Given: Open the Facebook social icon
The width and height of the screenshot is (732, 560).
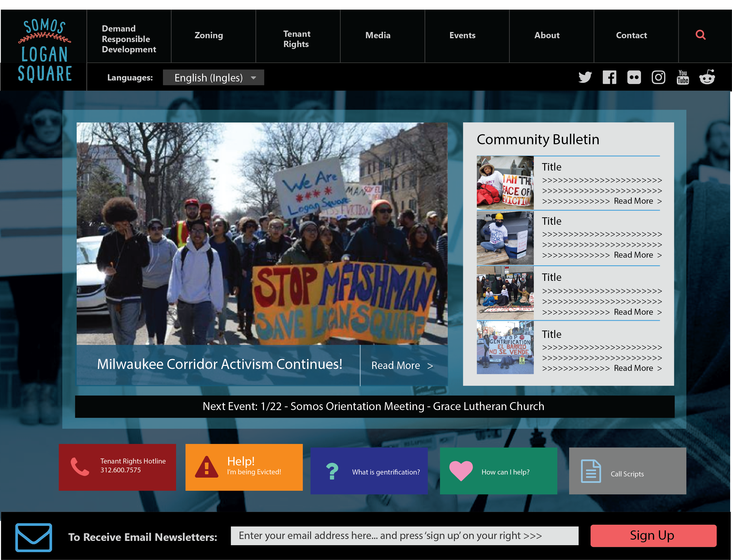Looking at the screenshot, I should (x=609, y=77).
